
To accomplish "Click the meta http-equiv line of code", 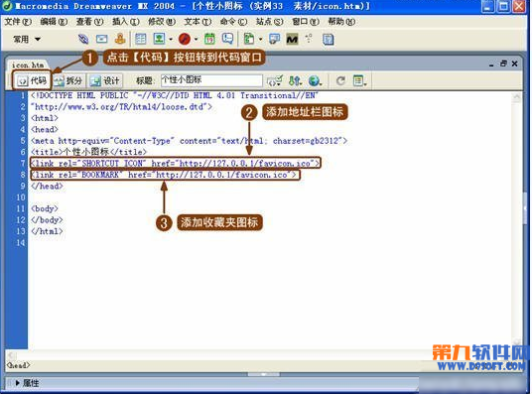I will [x=189, y=141].
